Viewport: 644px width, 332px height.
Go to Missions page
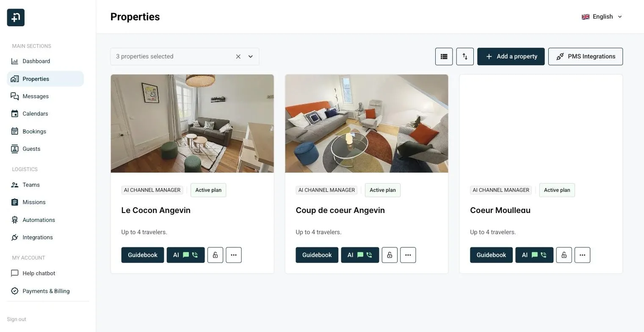[45, 202]
